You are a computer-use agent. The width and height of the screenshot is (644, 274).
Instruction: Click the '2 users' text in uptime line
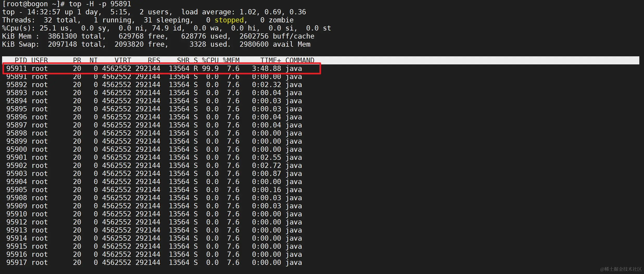(x=154, y=12)
